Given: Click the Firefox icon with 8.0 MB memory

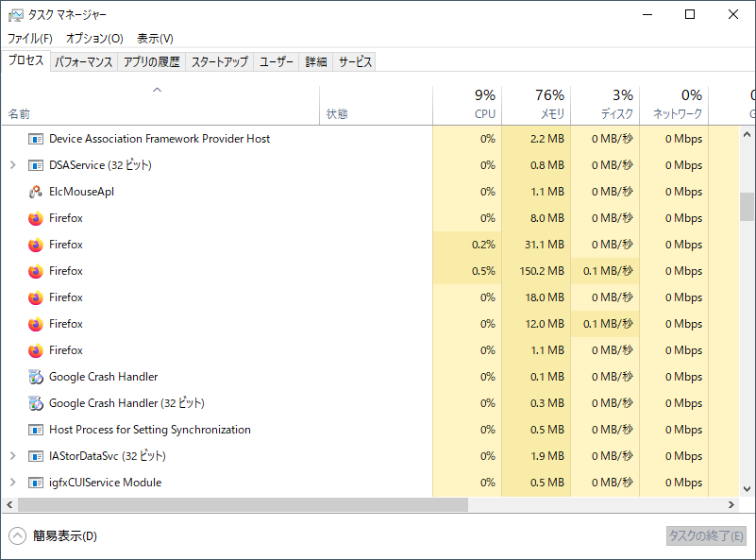Looking at the screenshot, I should tap(36, 218).
